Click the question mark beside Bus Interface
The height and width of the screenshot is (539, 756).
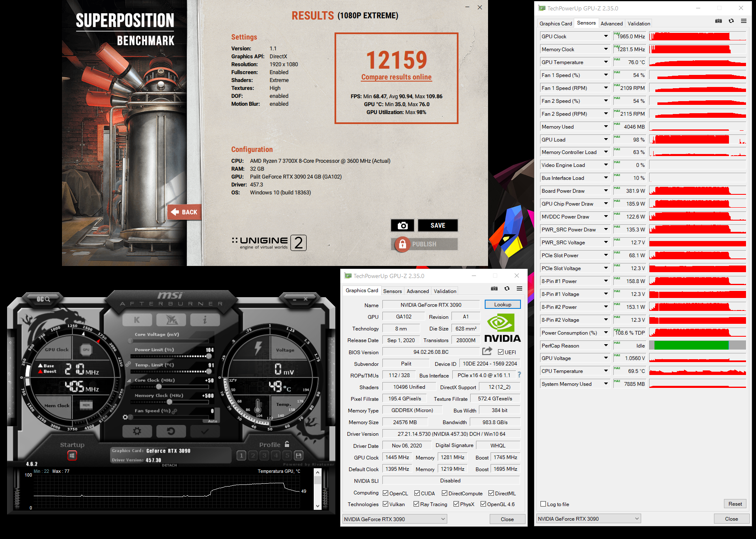(519, 375)
